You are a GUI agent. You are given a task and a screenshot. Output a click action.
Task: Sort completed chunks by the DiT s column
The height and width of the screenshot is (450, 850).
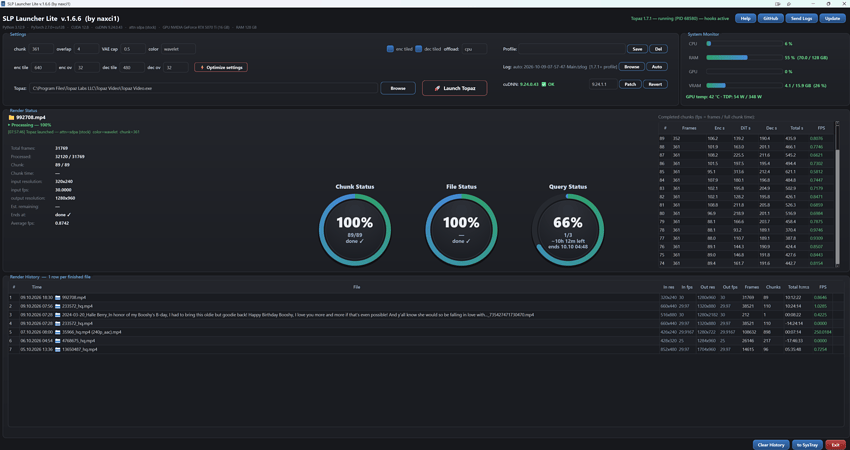[x=744, y=128]
